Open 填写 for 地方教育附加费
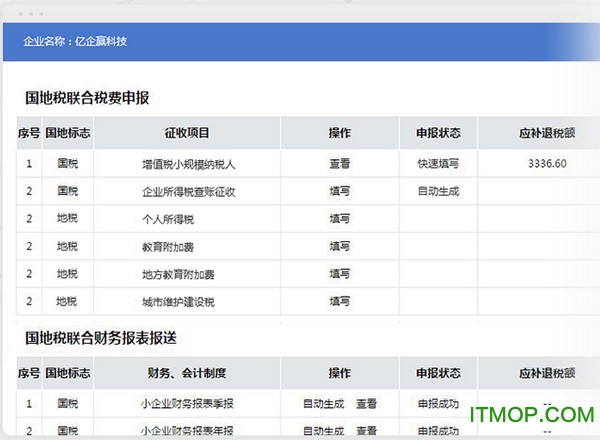Viewport: 600px width, 440px height. (340, 273)
